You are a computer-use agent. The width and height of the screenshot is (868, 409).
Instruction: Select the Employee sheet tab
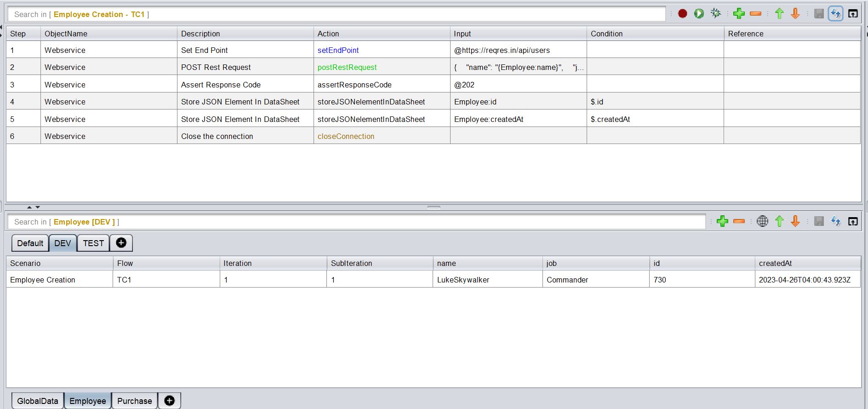point(88,401)
